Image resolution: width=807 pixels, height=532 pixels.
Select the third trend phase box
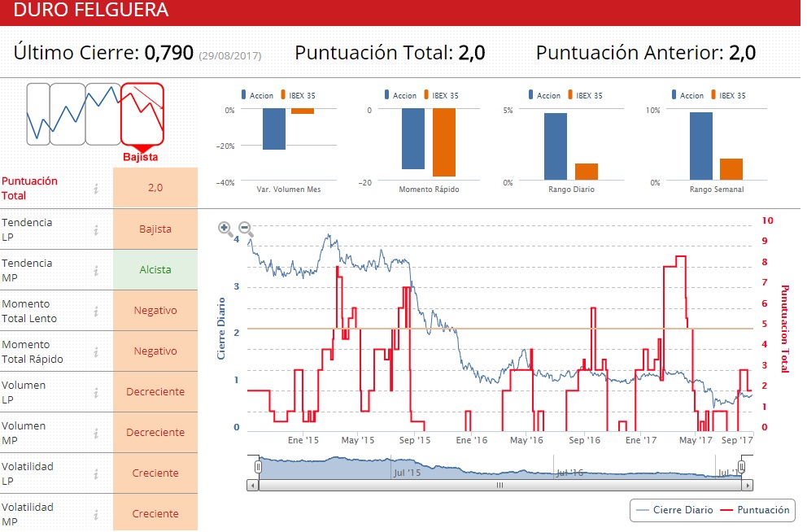103,114
